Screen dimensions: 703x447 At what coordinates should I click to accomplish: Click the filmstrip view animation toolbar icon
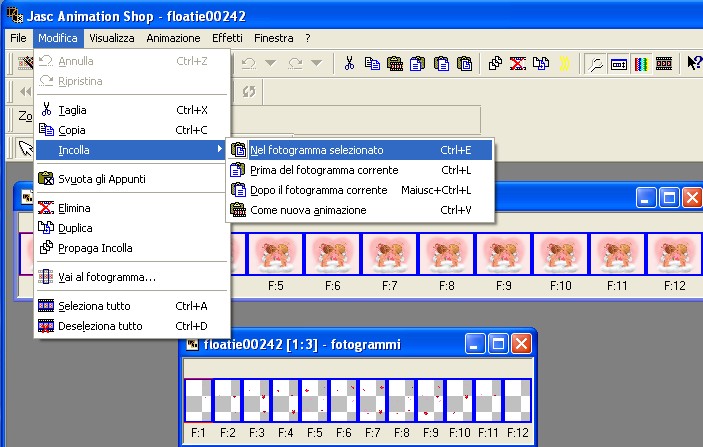(x=664, y=64)
